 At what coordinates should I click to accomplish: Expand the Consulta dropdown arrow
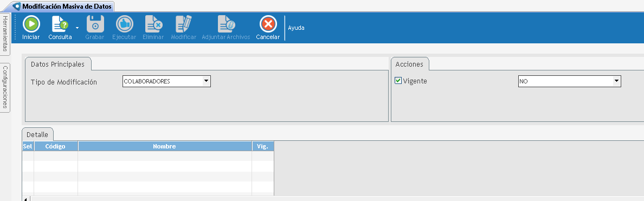[x=77, y=28]
